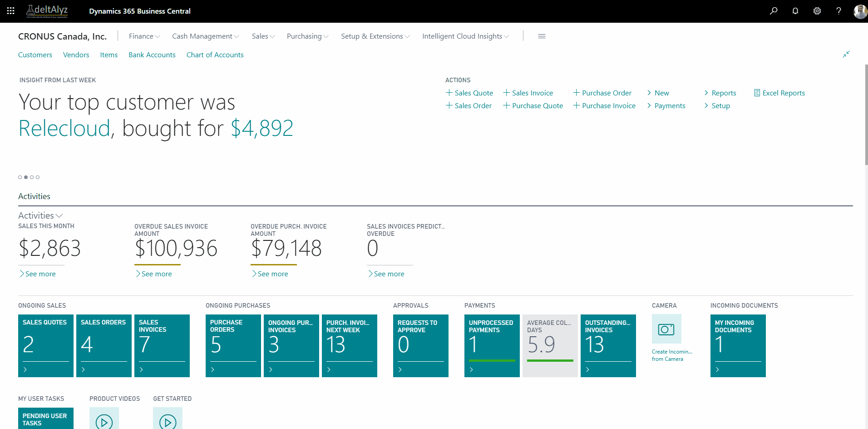Click the collapse page arrows icon
Screen dimensions: 868x429
(x=846, y=54)
